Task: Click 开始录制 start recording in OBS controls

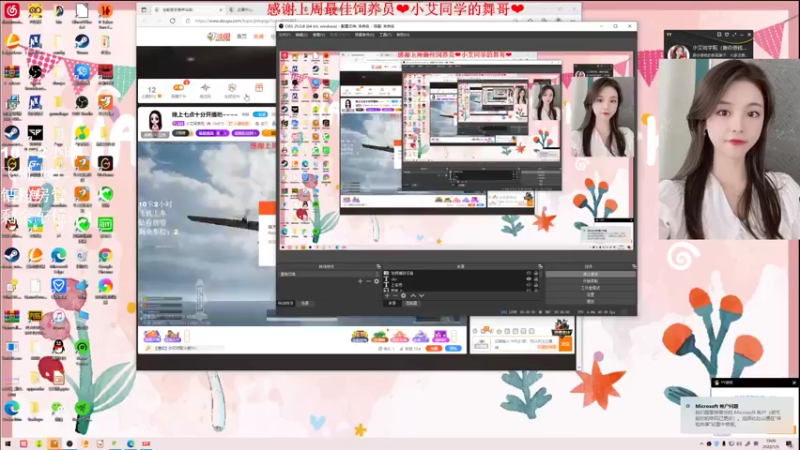Action: pos(590,281)
